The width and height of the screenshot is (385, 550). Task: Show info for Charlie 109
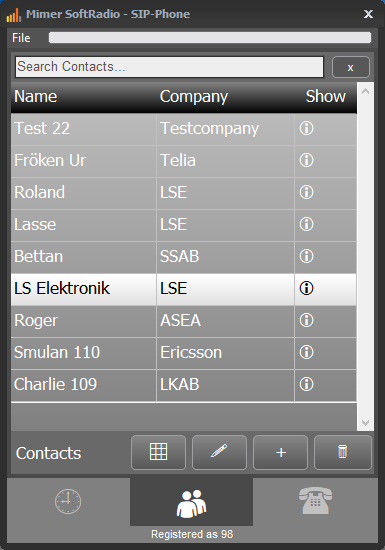click(306, 384)
